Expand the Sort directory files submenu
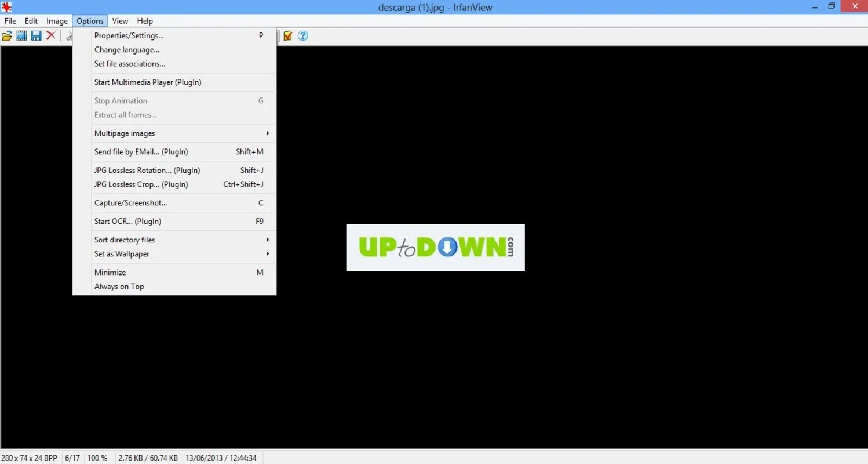Image resolution: width=868 pixels, height=464 pixels. [183, 240]
